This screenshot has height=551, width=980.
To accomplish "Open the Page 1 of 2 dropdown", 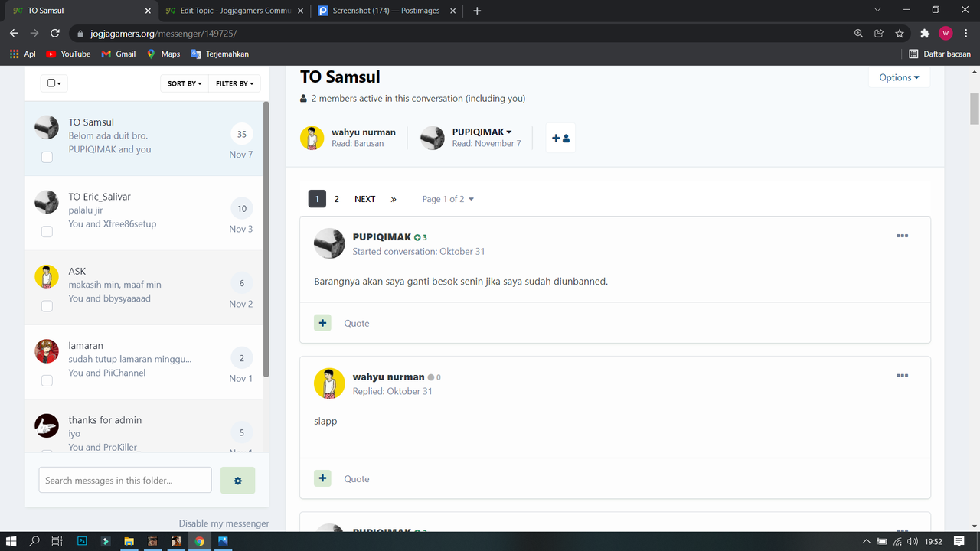I will click(x=448, y=199).
